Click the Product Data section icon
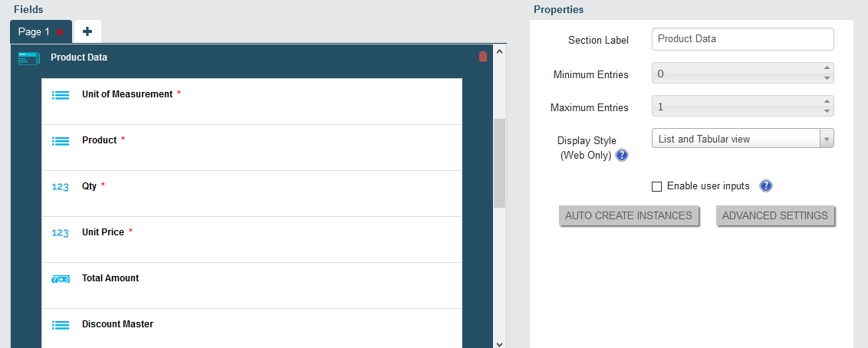Image resolution: width=868 pixels, height=348 pixels. pyautogui.click(x=29, y=57)
